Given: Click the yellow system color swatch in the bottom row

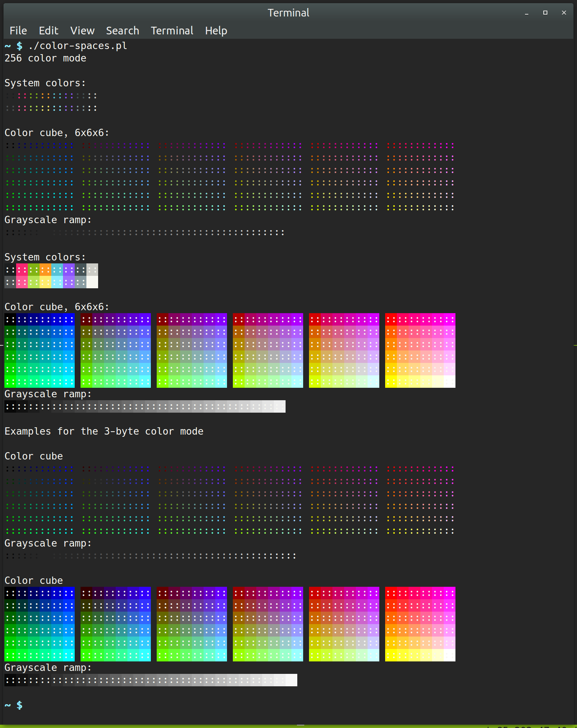Looking at the screenshot, I should 45,282.
